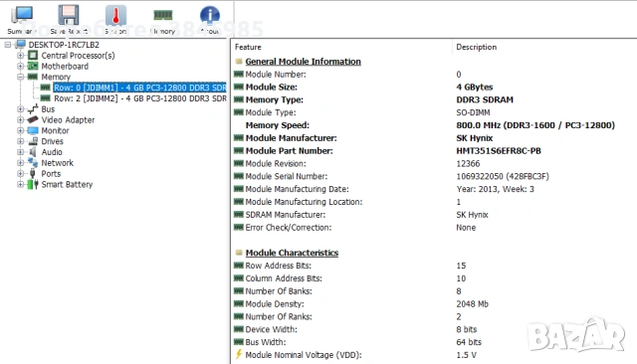Image resolution: width=637 pixels, height=364 pixels.
Task: Select Network in the tree
Action: click(58, 163)
